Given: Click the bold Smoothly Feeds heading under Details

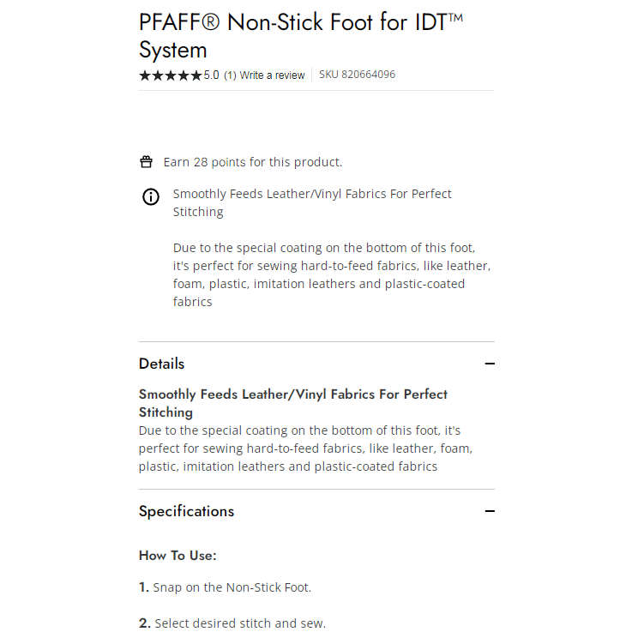Looking at the screenshot, I should 293,403.
